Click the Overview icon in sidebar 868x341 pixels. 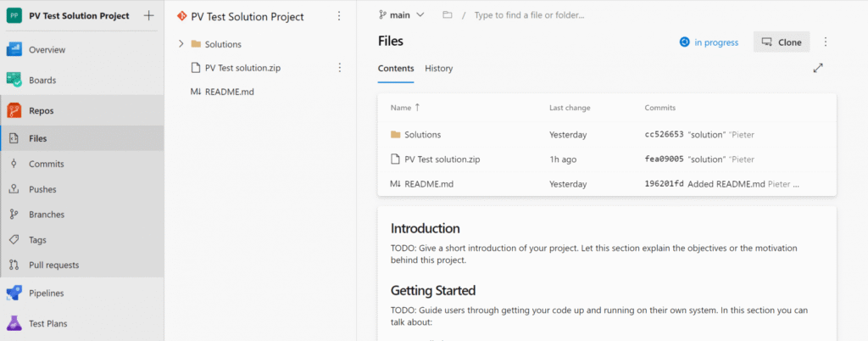pos(14,50)
